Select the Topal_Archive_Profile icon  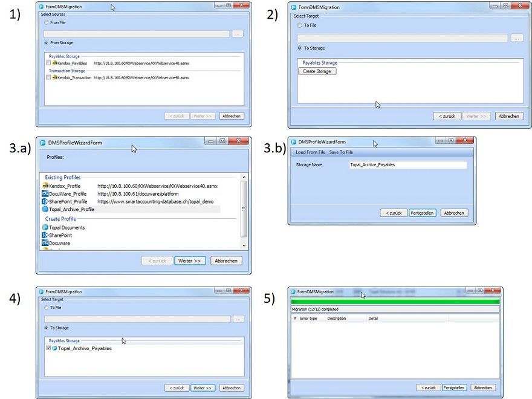tap(45, 209)
